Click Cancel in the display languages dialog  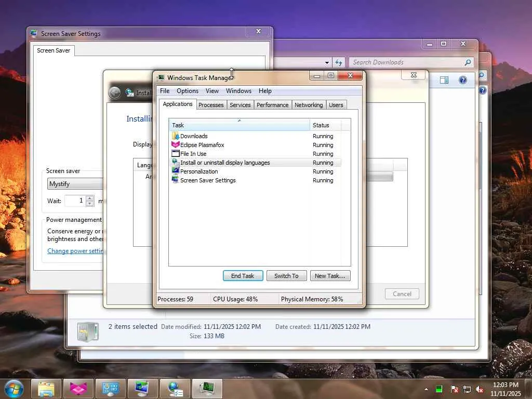402,294
